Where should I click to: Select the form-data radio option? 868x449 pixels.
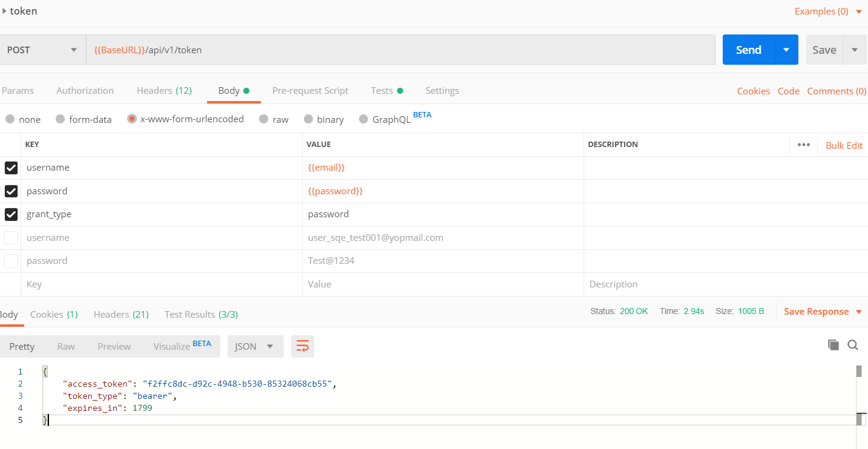tap(60, 119)
